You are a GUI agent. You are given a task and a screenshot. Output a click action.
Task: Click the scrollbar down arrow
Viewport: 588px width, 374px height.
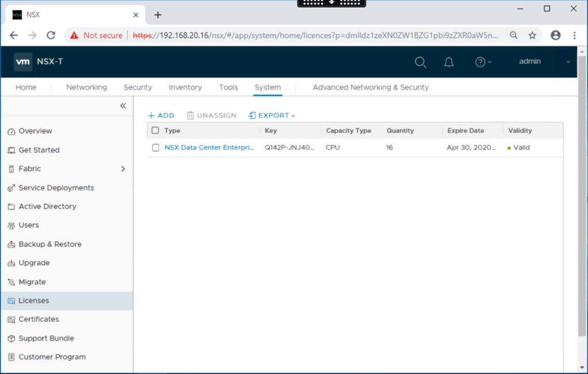point(582,368)
